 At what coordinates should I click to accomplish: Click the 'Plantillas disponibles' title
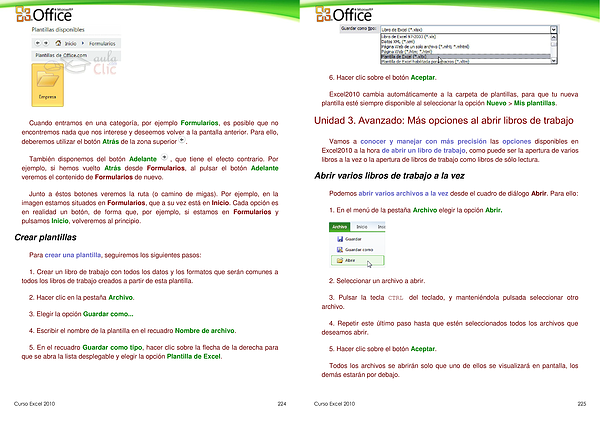(x=58, y=29)
